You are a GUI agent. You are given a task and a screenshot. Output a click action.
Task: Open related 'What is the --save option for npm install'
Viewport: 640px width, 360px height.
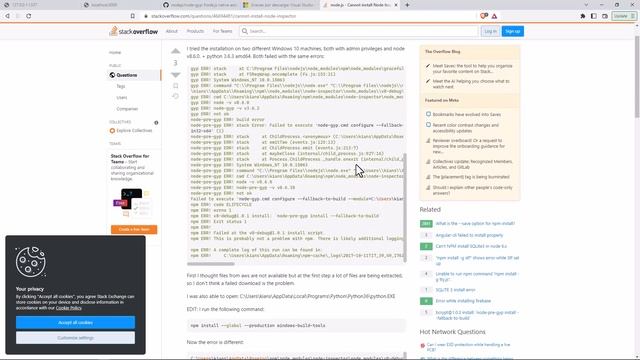475,224
